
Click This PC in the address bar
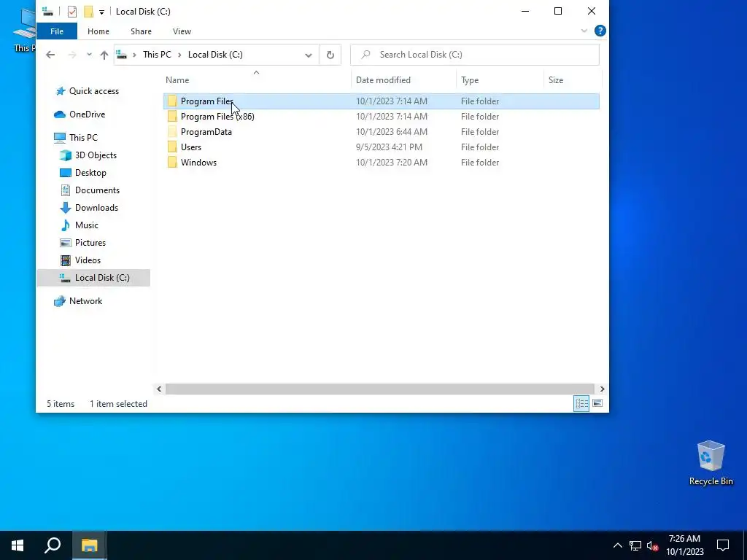click(157, 55)
